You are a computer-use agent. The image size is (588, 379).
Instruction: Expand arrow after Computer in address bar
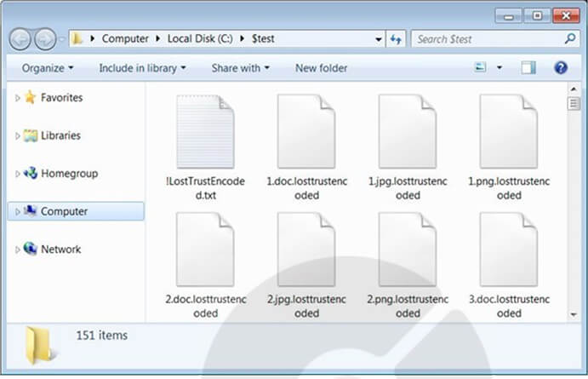pyautogui.click(x=158, y=38)
